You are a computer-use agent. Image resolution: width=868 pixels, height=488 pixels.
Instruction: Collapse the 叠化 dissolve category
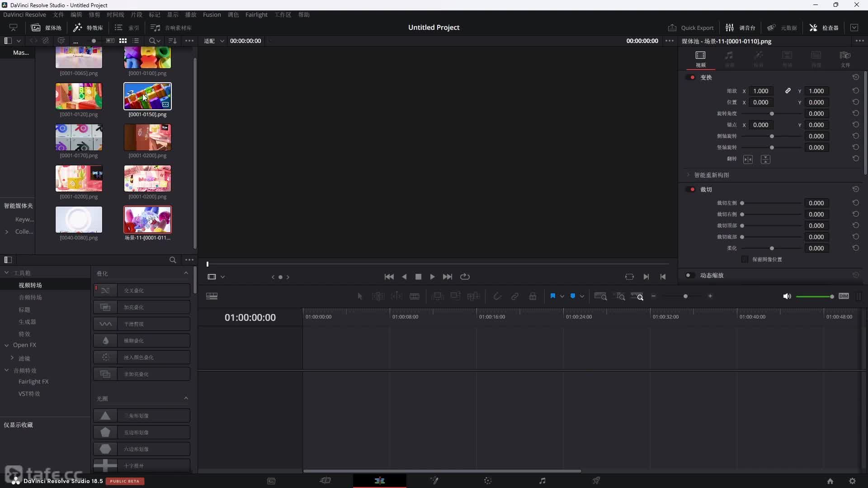[x=186, y=273]
